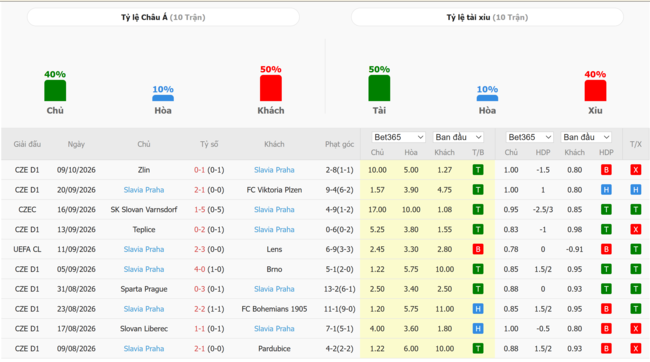
Task: Open Slavia Praha link in FC Viktoria Plzen row
Action: tap(144, 190)
